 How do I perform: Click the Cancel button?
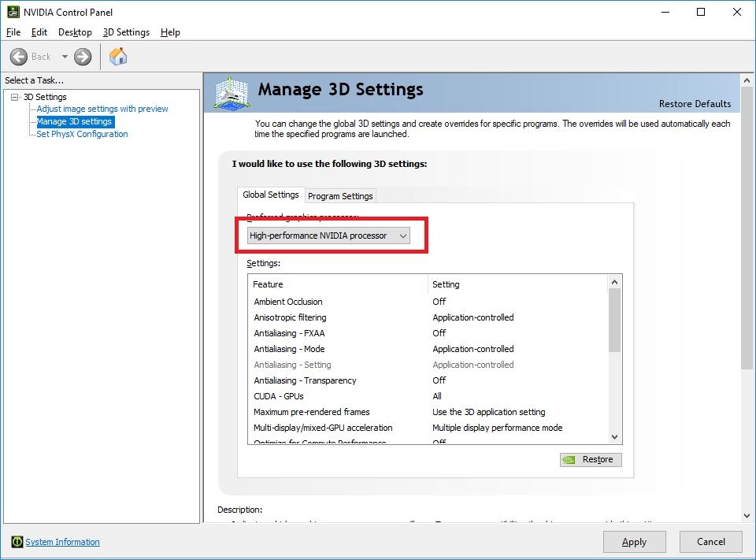pos(711,541)
